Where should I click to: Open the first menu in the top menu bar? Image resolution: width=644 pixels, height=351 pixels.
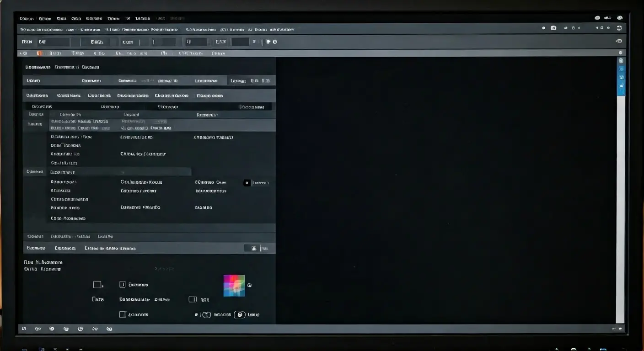click(27, 19)
